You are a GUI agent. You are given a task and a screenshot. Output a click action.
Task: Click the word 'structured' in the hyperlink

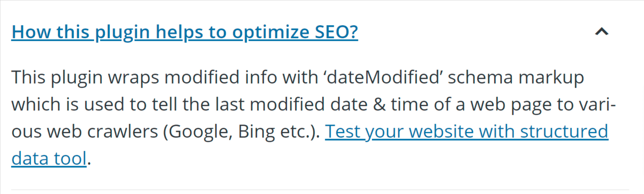564,131
